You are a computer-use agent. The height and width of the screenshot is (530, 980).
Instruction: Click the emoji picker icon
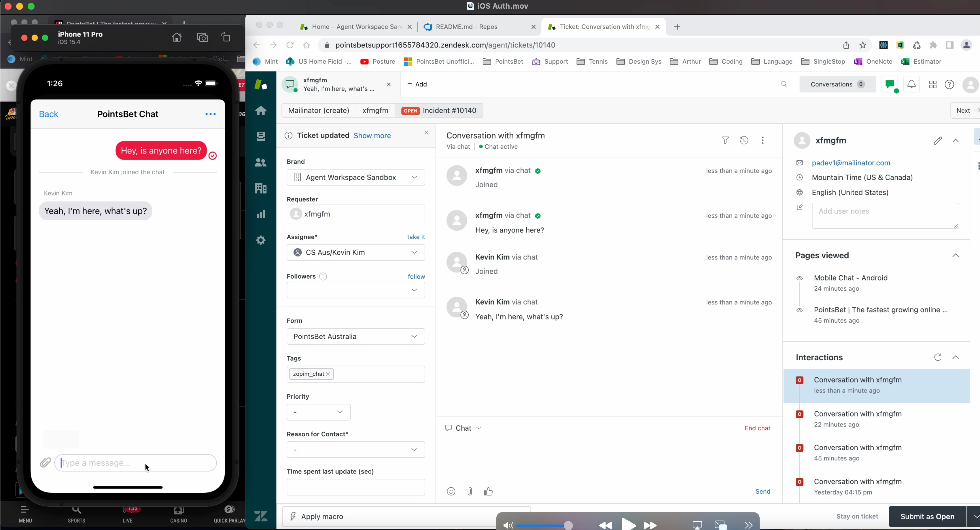click(x=451, y=491)
